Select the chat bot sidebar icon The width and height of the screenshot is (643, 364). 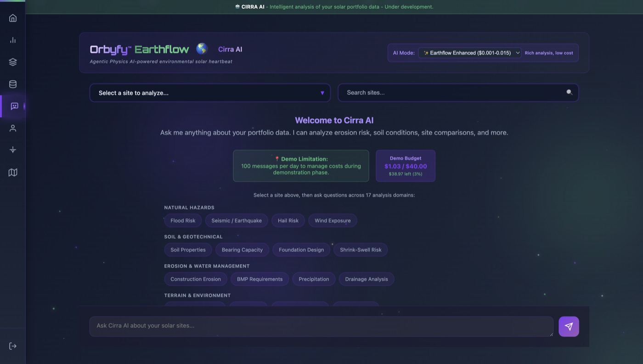click(14, 106)
